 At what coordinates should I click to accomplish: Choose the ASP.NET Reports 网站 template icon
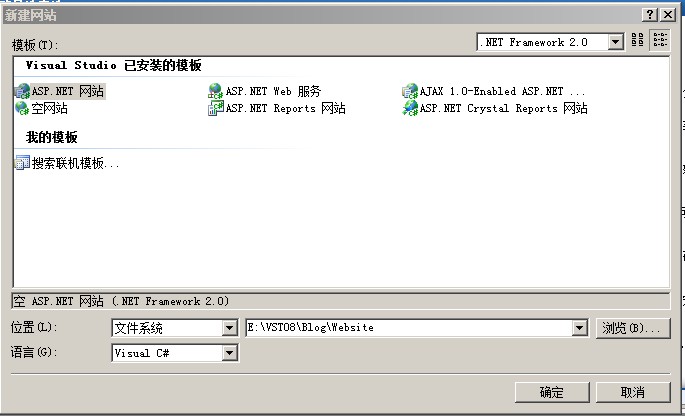[216, 108]
